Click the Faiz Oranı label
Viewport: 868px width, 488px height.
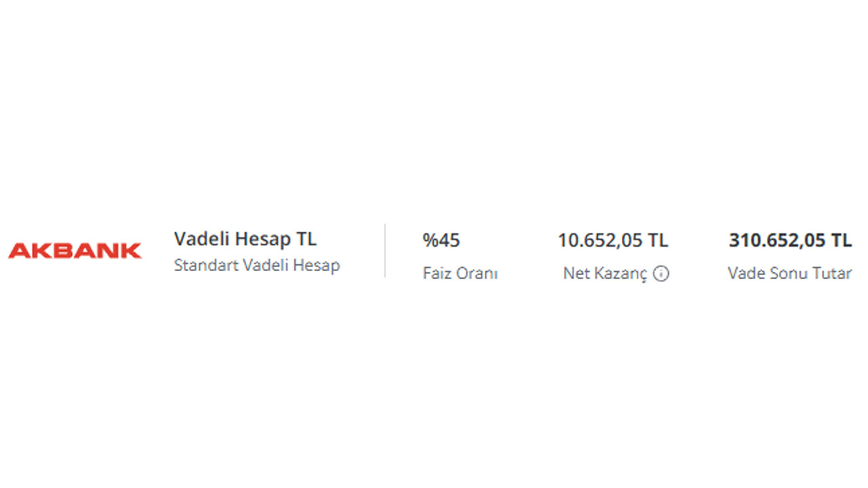460,274
